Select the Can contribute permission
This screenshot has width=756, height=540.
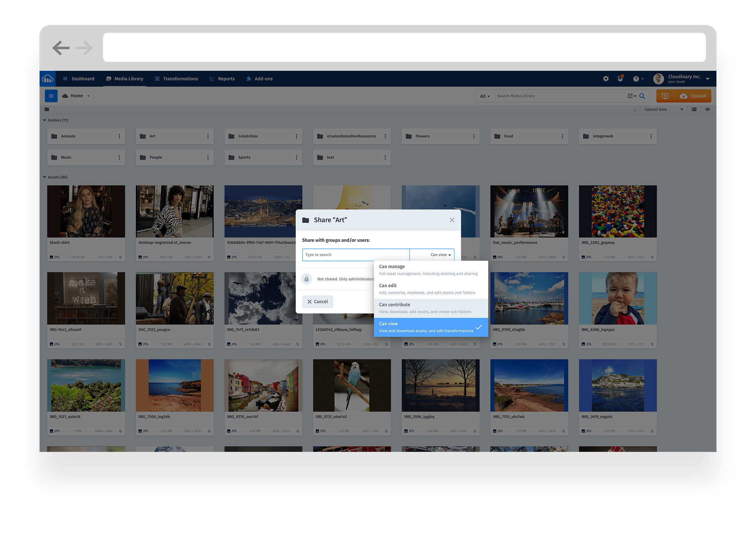click(x=431, y=308)
